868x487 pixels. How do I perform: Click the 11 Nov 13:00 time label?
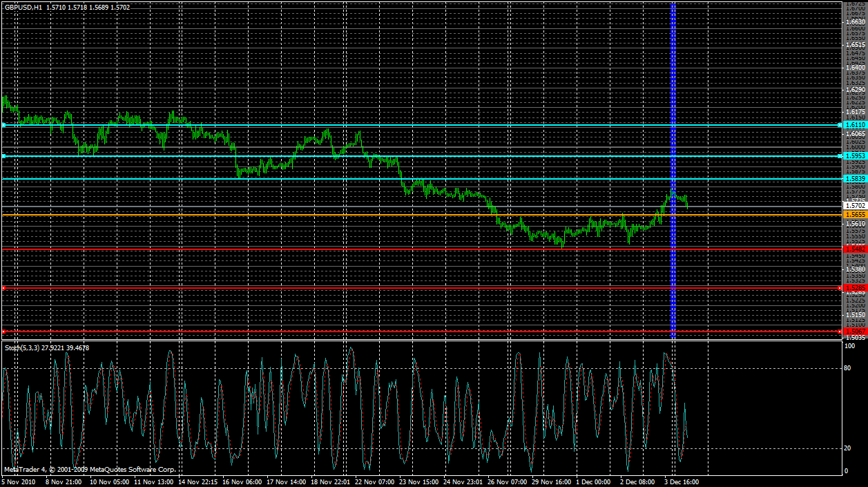(153, 481)
